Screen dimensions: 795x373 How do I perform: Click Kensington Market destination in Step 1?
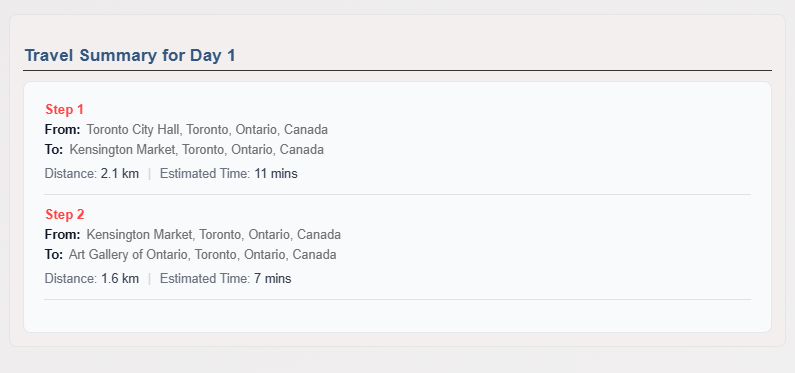197,150
